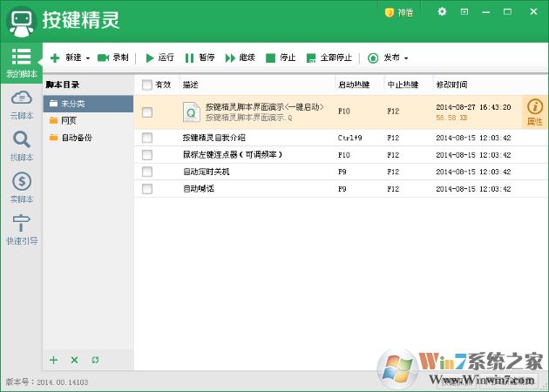Check the box for 按键精灵自我介绍 script
Image resolution: width=549 pixels, height=392 pixels.
[146, 138]
